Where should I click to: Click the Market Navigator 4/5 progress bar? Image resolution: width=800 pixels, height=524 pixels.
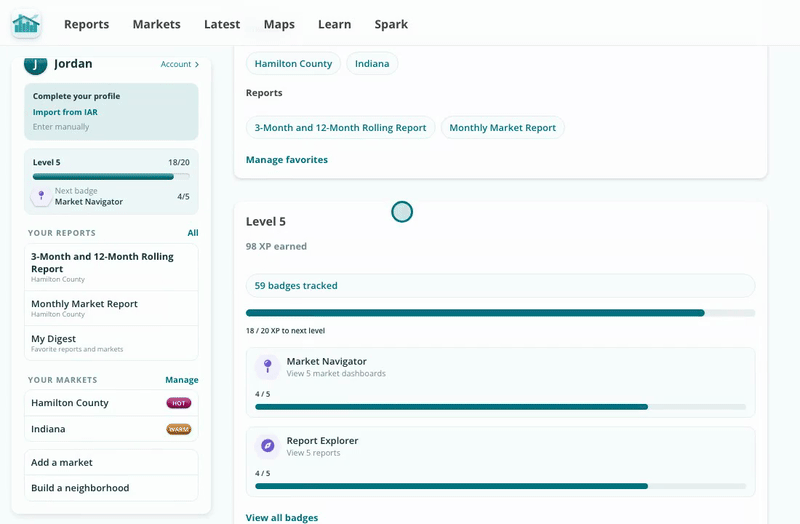500,407
